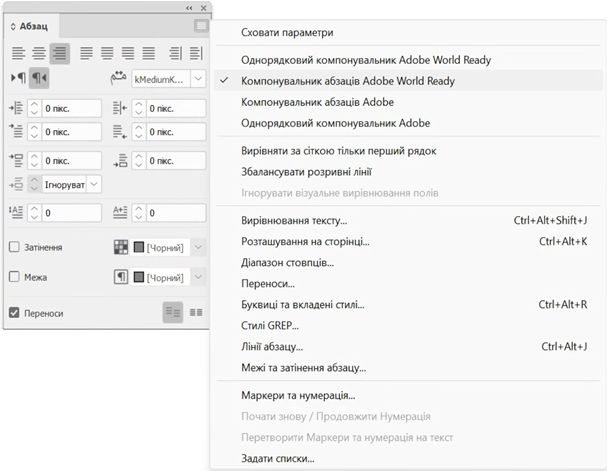The image size is (607, 471).
Task: Open the Межа [Чорний] color dropdown
Action: pyautogui.click(x=198, y=277)
